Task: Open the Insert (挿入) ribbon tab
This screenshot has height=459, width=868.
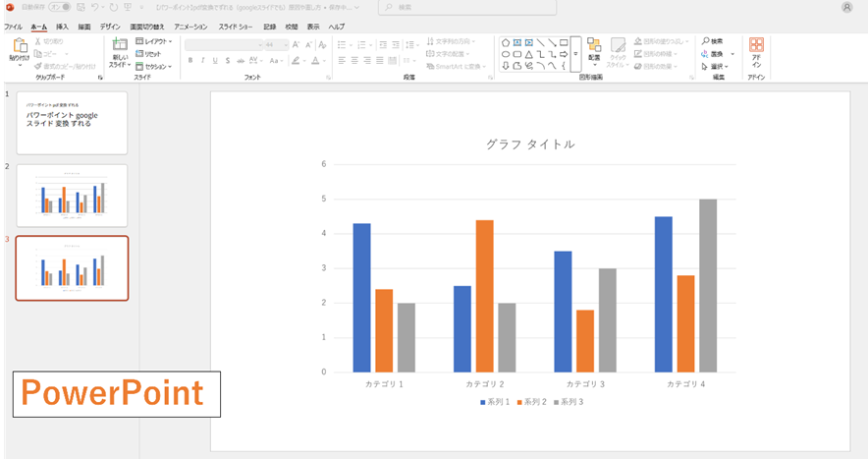Action: coord(62,27)
